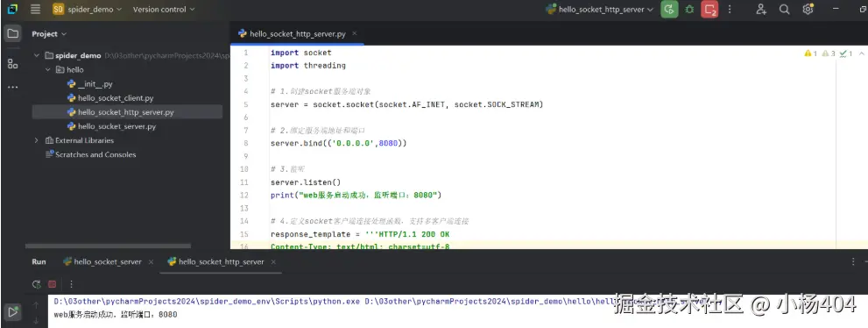Start debugging with the bug icon
Screen dimensions: 868x328
point(689,9)
